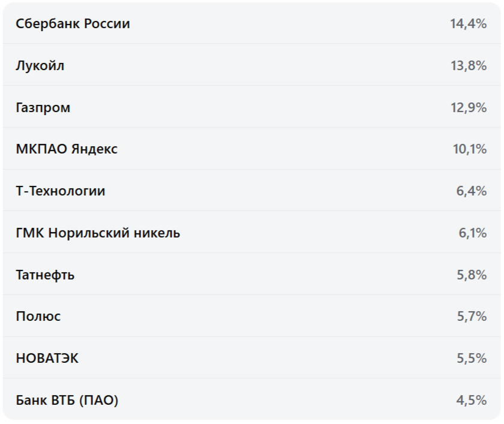Click МКПАО Яндекс company name
504x424 pixels.
(x=67, y=149)
